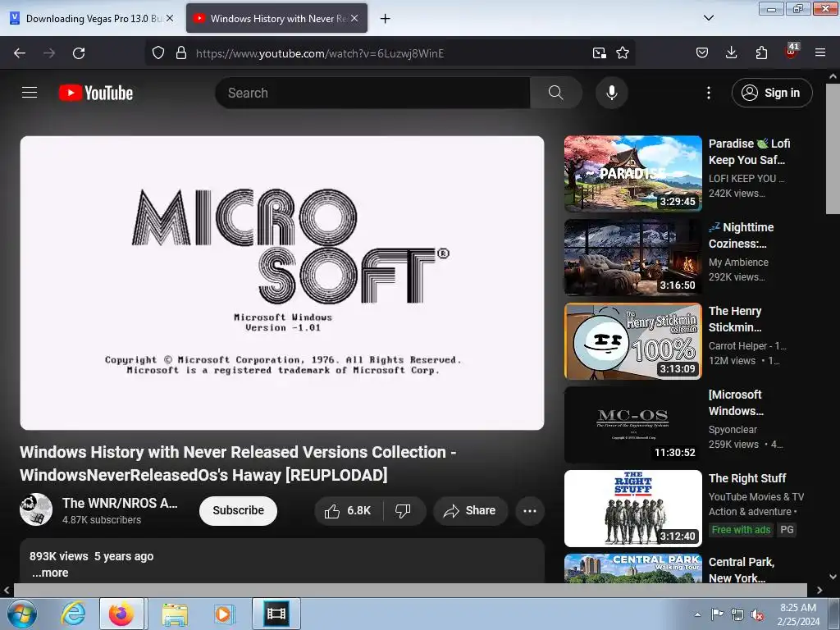Sign in to YouTube

[772, 93]
